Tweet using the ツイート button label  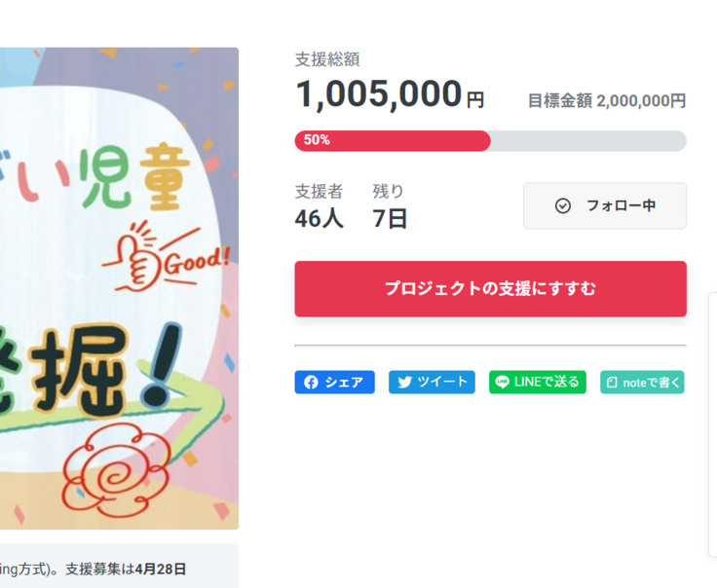coord(443,383)
